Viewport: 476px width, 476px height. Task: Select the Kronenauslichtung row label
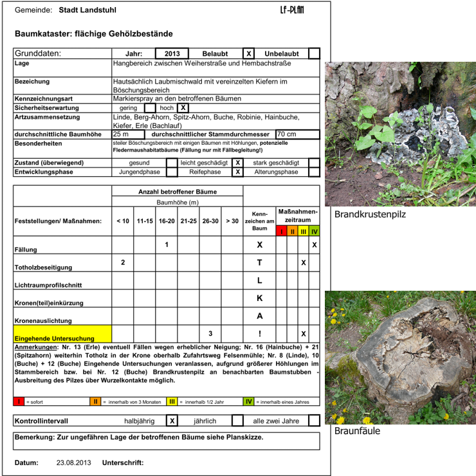[x=43, y=320]
